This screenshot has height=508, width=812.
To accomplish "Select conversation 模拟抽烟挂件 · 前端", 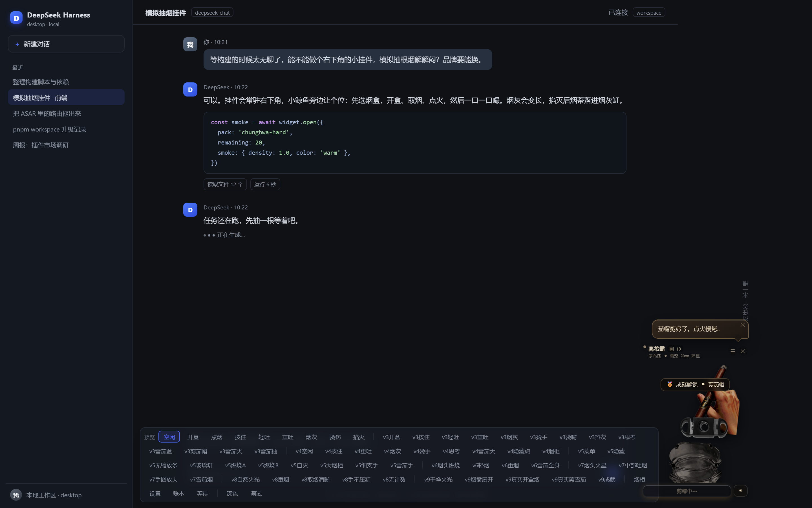I will tap(66, 97).
